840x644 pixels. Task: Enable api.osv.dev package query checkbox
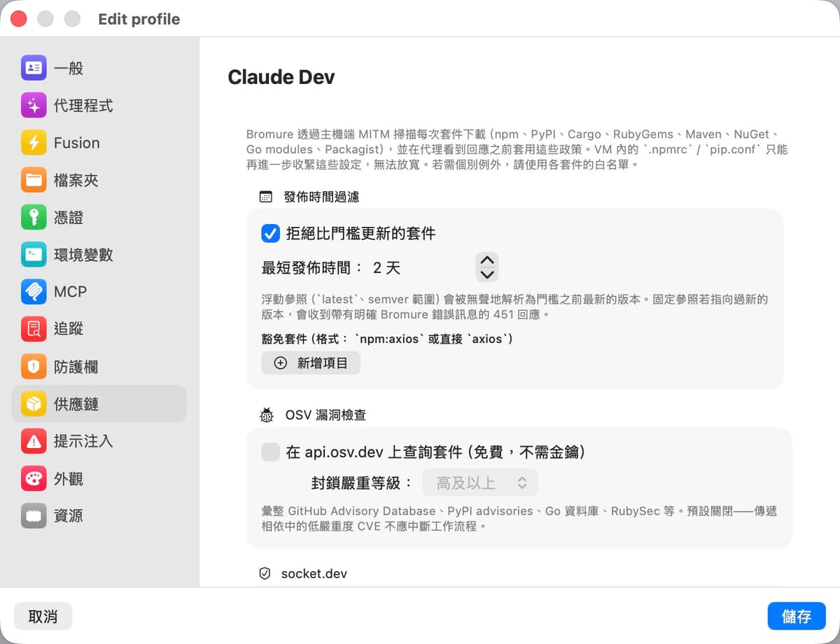pyautogui.click(x=270, y=452)
